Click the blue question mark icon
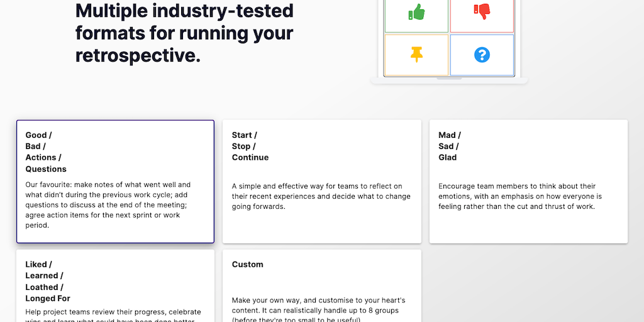The width and height of the screenshot is (644, 322). tap(482, 55)
